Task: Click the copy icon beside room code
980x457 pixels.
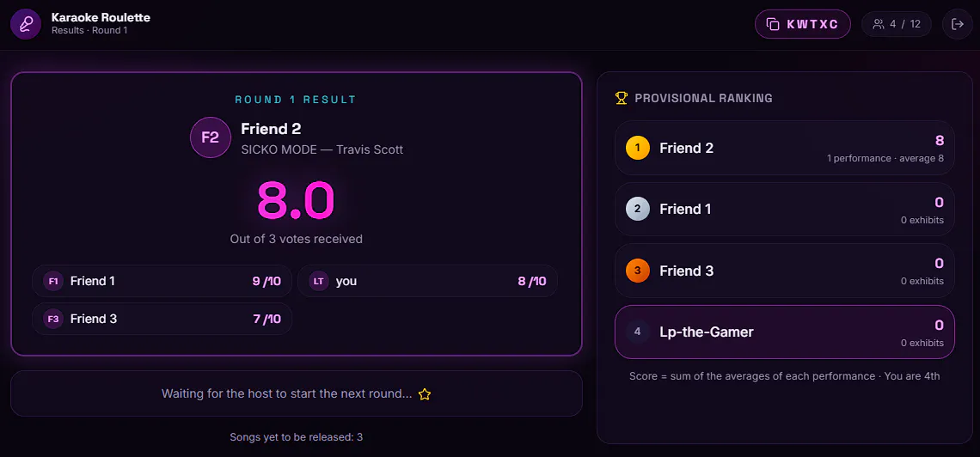Action: point(773,24)
